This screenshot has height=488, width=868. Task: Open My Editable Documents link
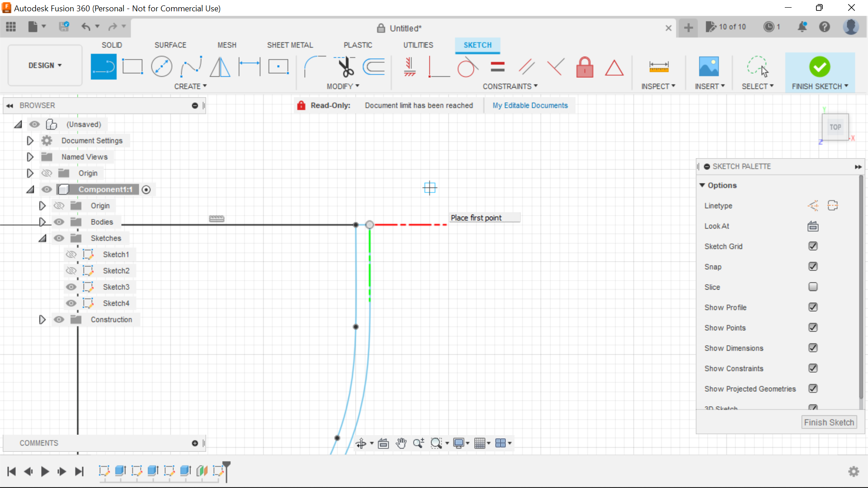[530, 105]
